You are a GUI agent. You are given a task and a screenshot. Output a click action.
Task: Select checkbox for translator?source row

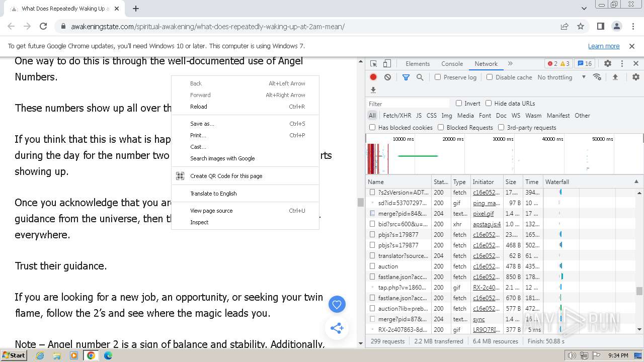[372, 256]
